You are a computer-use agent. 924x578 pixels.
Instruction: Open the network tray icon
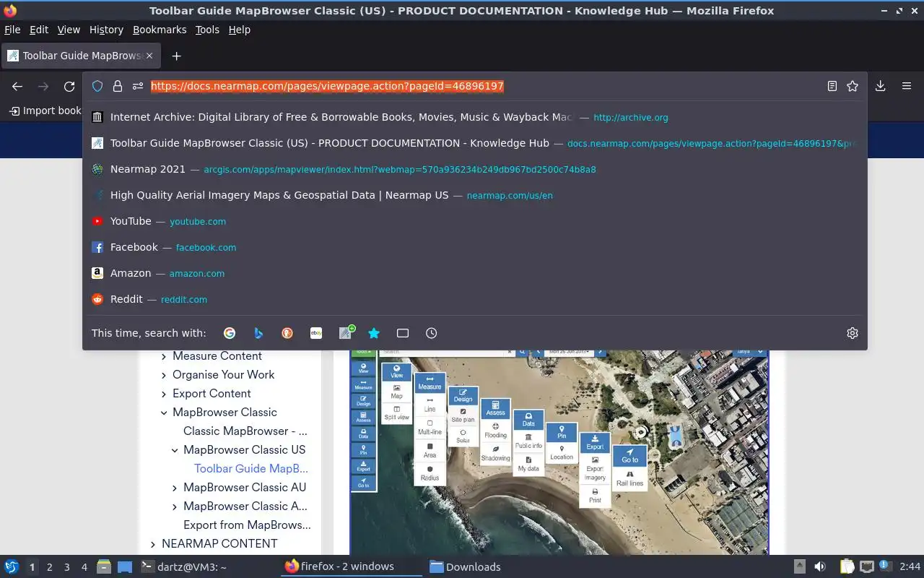(867, 566)
